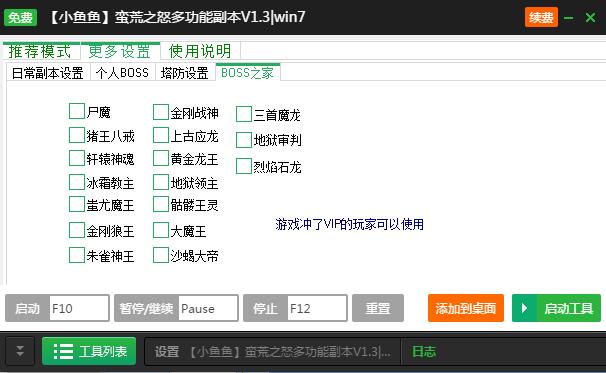Focus the F12 stop hotkey field
Viewport: 606px width, 373px height.
[317, 308]
